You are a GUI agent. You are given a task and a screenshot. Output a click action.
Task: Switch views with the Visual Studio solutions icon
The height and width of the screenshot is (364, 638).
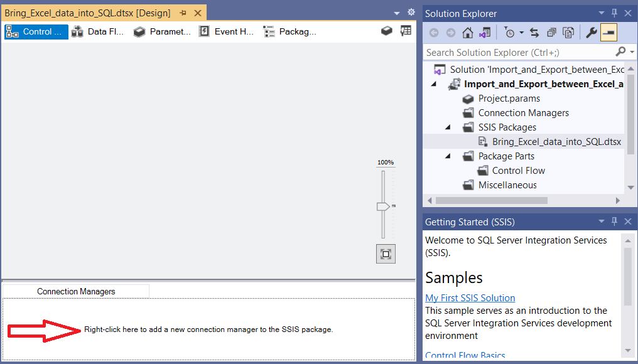point(484,33)
